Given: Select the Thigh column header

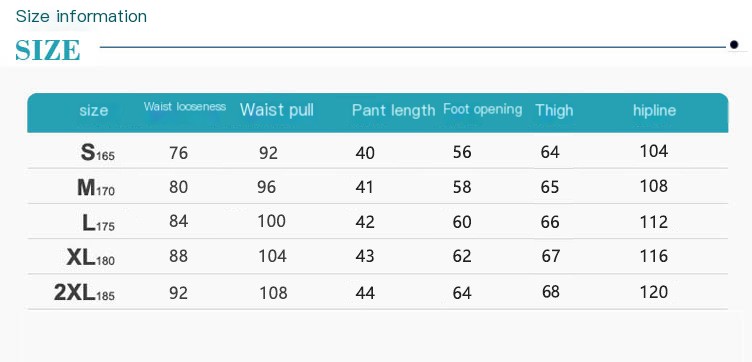Looking at the screenshot, I should point(554,110).
